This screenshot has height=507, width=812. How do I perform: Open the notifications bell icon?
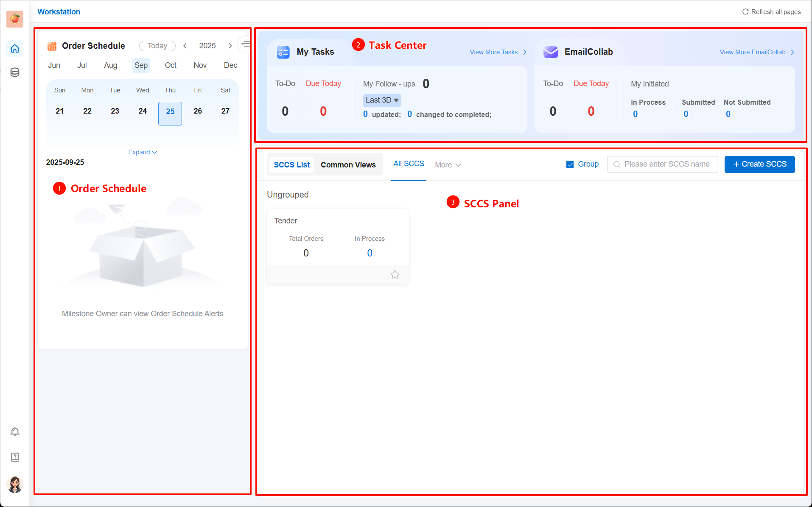tap(15, 432)
